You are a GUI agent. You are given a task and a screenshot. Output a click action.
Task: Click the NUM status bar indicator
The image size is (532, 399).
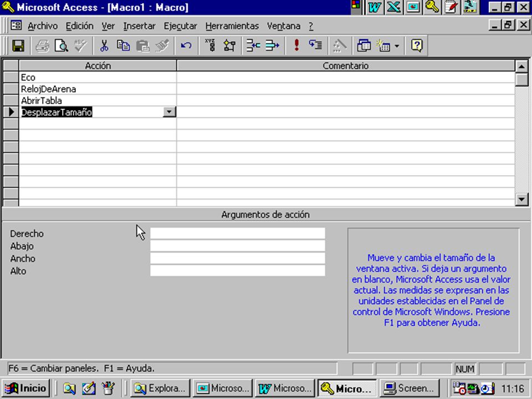click(x=465, y=369)
